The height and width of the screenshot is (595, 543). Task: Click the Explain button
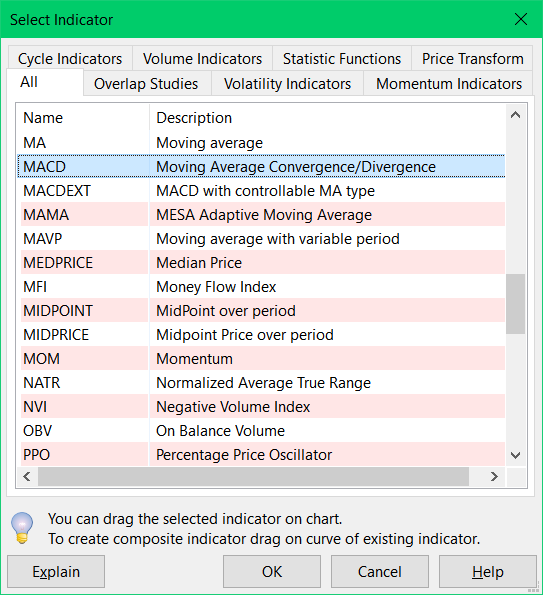(x=56, y=571)
